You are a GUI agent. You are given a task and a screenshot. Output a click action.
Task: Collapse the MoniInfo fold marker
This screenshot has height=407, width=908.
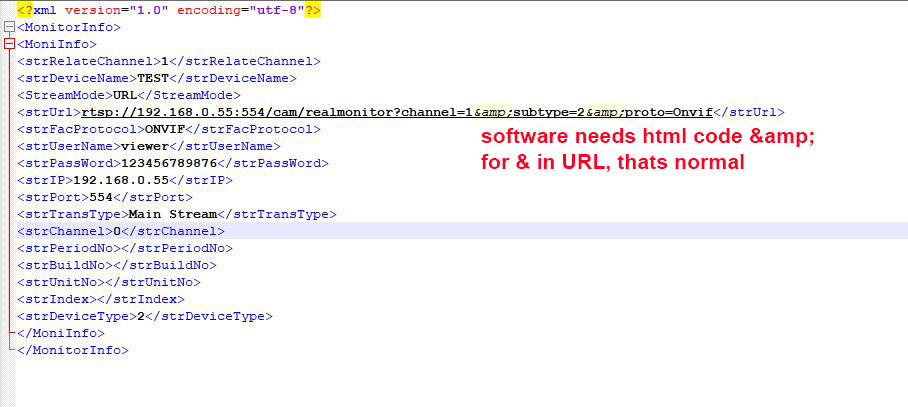[9, 44]
